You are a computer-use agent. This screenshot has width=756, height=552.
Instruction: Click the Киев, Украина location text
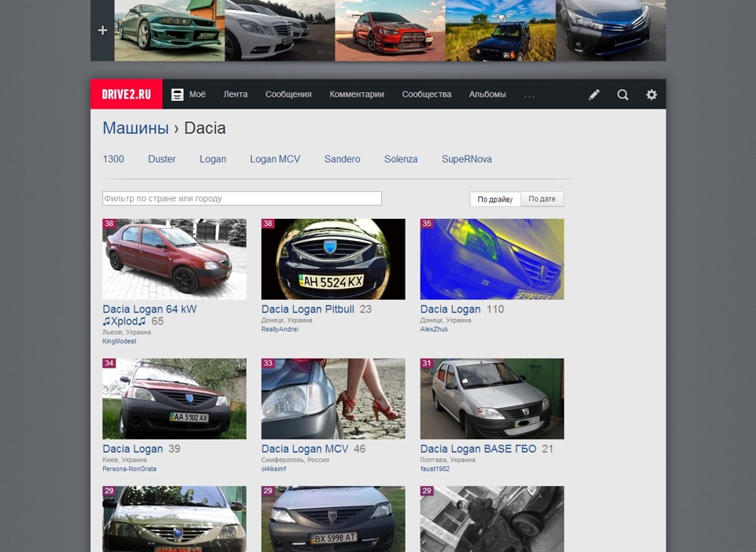click(124, 460)
